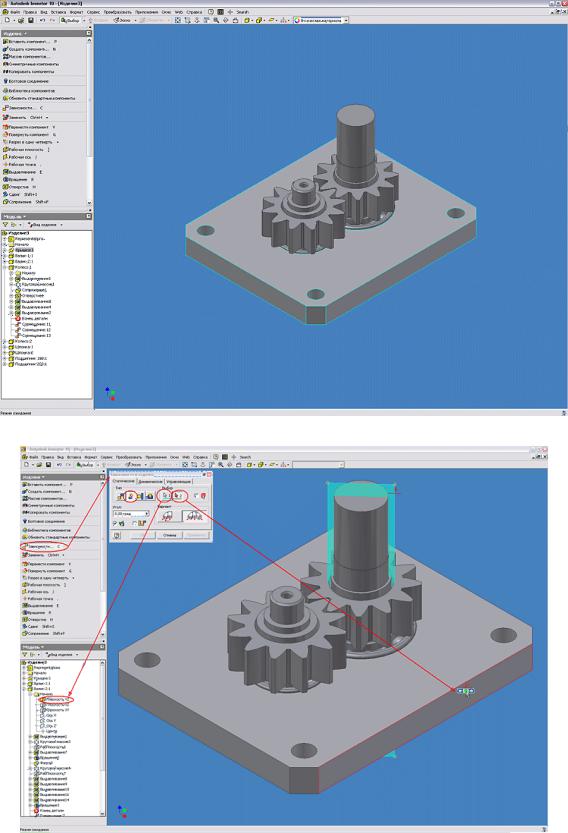568x833 pixels.
Task: Click Search field in upper window menu bar
Action: pyautogui.click(x=243, y=12)
